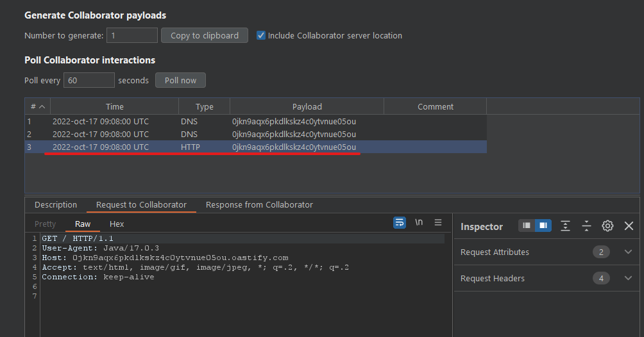The height and width of the screenshot is (337, 644).
Task: Expand the Request Headers section
Action: [x=628, y=278]
